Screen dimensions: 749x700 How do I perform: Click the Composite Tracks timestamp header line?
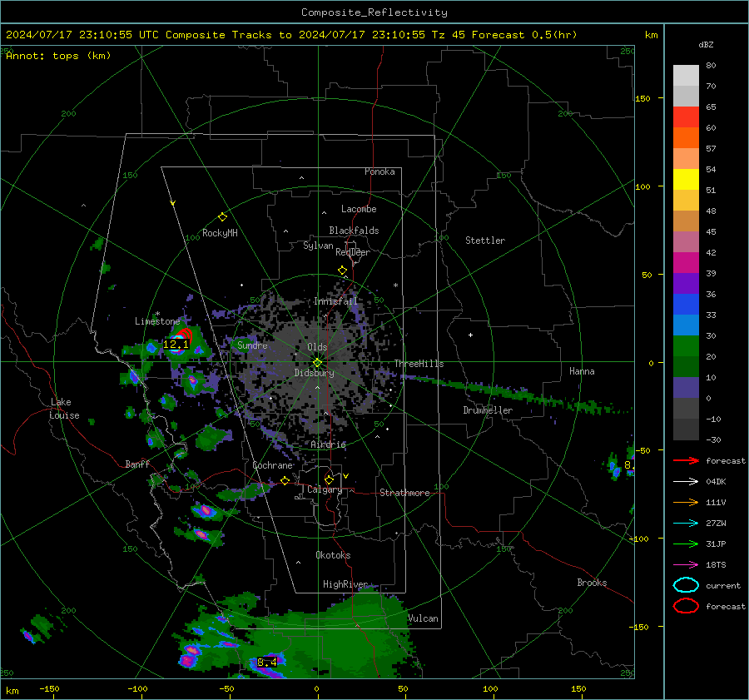click(x=291, y=35)
